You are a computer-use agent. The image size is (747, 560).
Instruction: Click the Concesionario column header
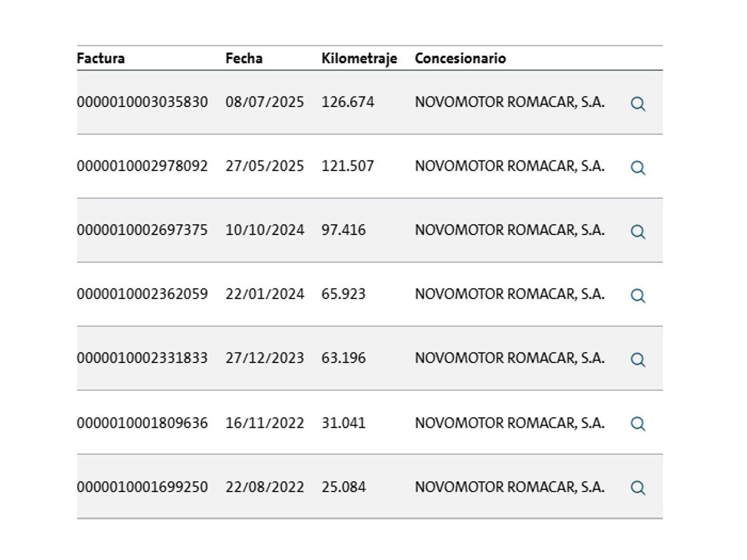point(460,58)
